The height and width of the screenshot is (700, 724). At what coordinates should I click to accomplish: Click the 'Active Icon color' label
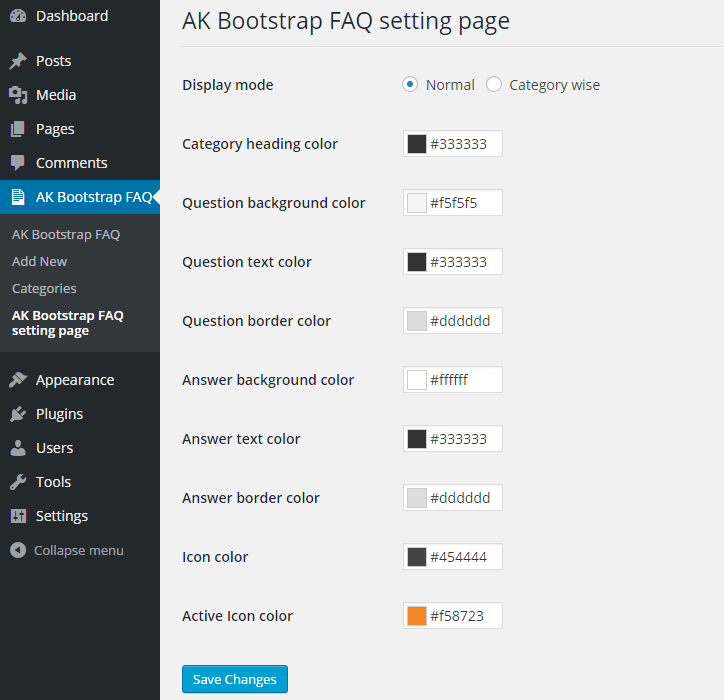[237, 616]
